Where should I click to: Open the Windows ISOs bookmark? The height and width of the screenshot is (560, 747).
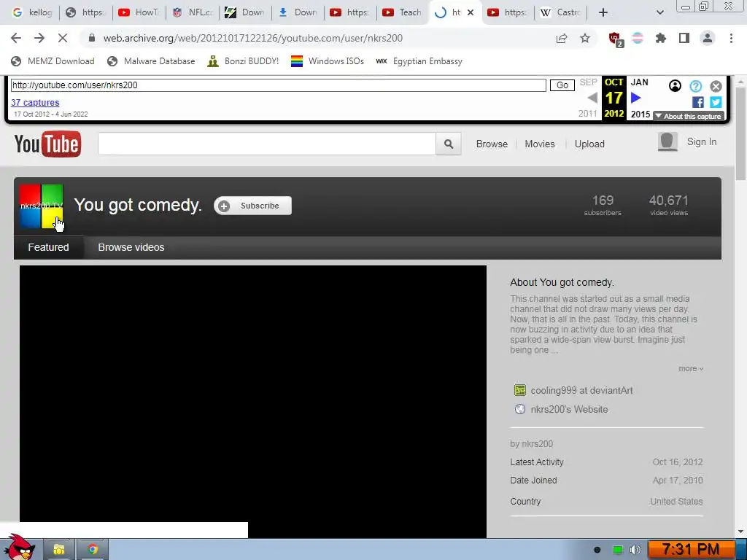(328, 61)
